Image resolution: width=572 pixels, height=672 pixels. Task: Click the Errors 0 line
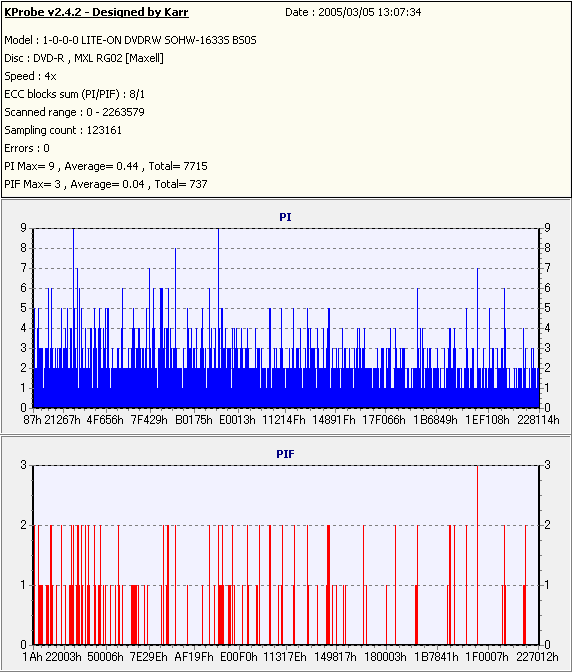[27, 148]
